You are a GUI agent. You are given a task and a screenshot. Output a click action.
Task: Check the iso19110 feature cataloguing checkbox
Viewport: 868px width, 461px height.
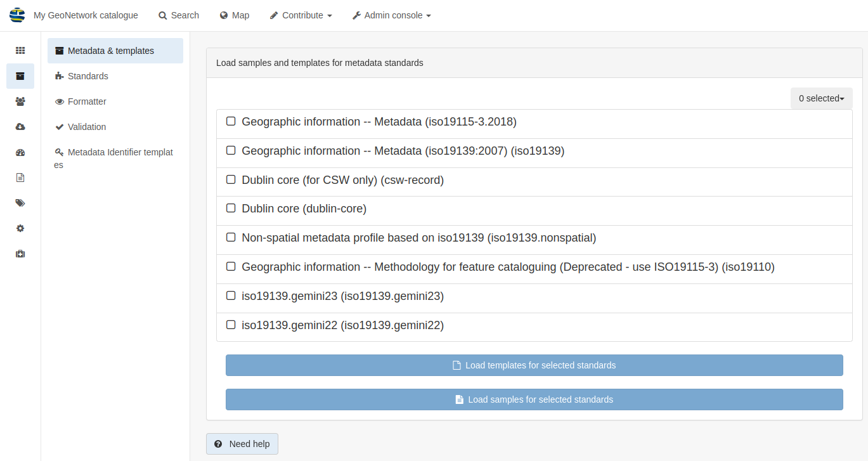[x=231, y=266]
